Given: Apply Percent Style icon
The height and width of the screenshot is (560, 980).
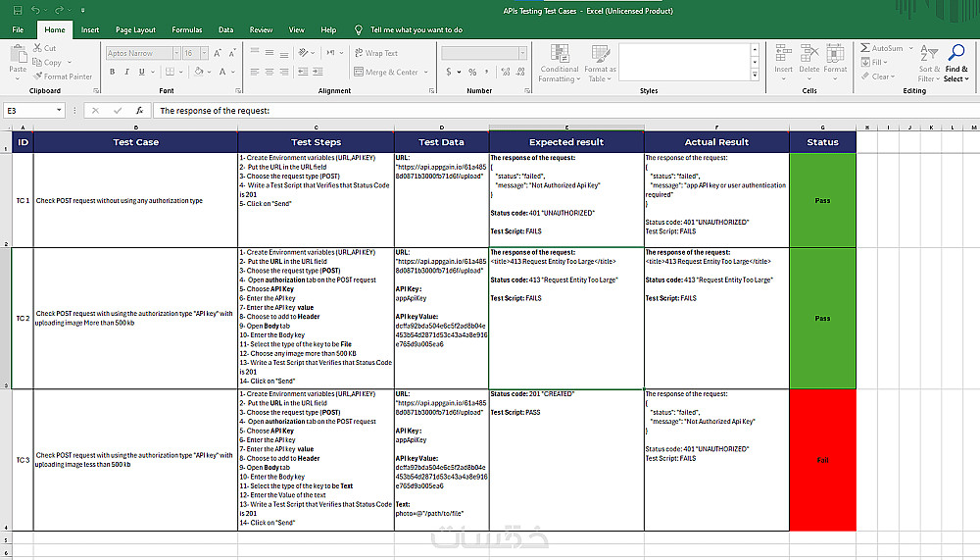Looking at the screenshot, I should tap(472, 72).
